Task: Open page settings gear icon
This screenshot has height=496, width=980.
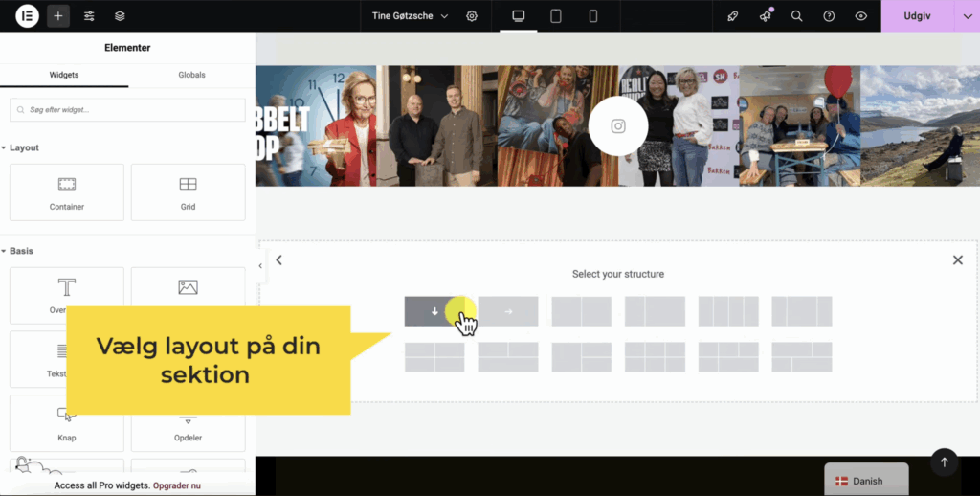Action: pos(472,16)
